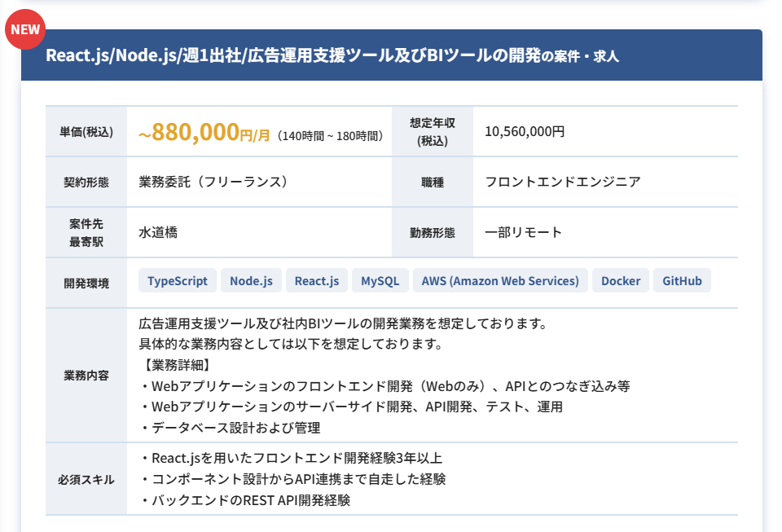Click the React.js environment tag

317,281
